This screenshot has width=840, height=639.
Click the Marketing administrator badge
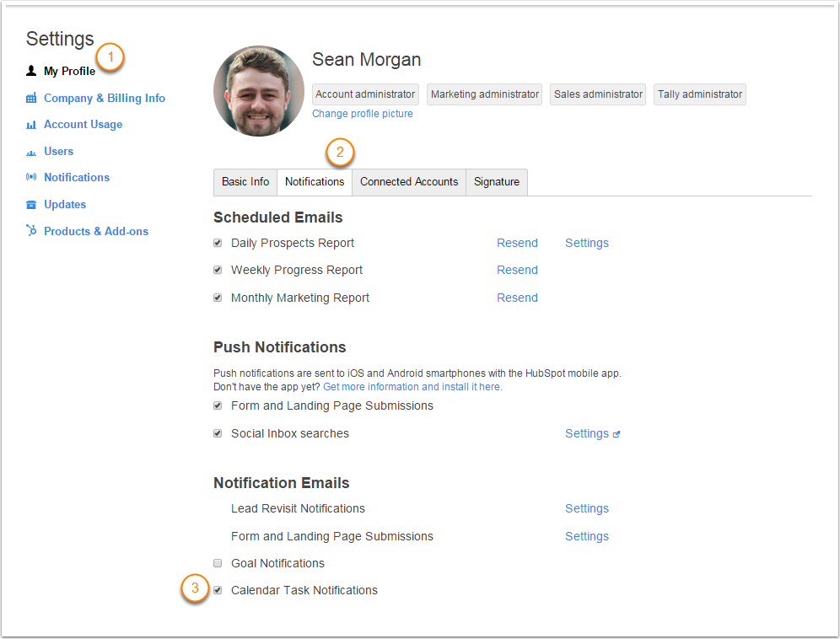pos(485,94)
